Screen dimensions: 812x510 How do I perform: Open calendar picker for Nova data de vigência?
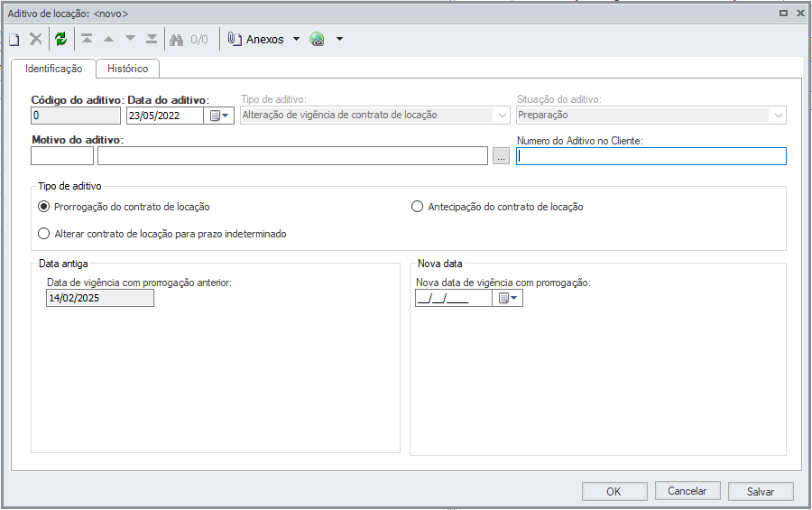coord(507,298)
